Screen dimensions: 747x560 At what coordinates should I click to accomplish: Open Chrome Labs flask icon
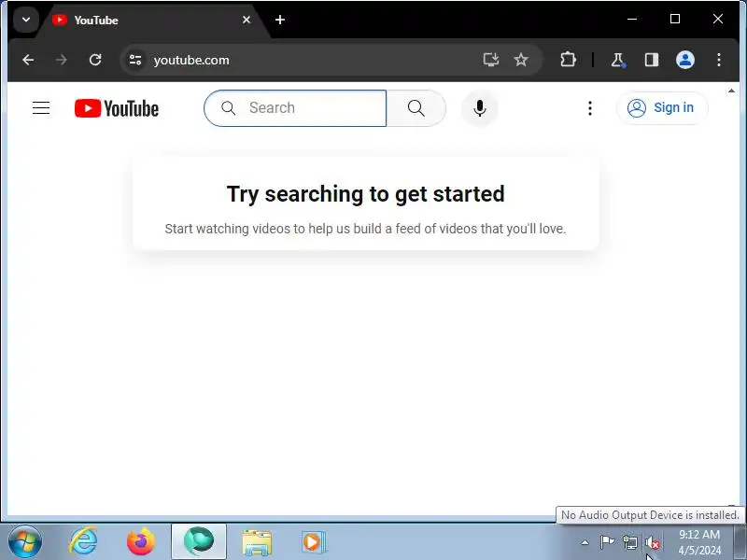pyautogui.click(x=618, y=60)
